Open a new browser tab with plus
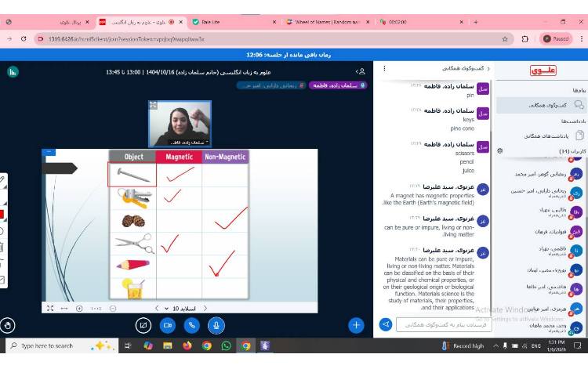 (476, 22)
